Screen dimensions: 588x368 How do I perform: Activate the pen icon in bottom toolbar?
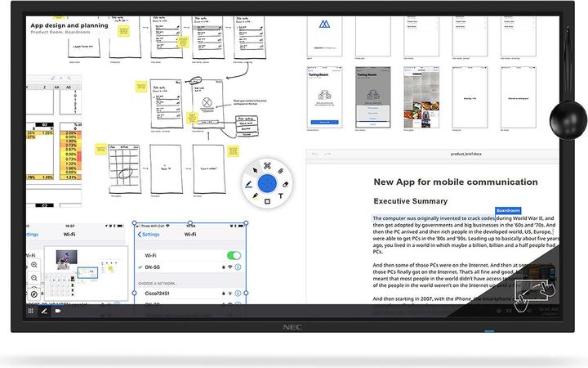click(x=44, y=311)
